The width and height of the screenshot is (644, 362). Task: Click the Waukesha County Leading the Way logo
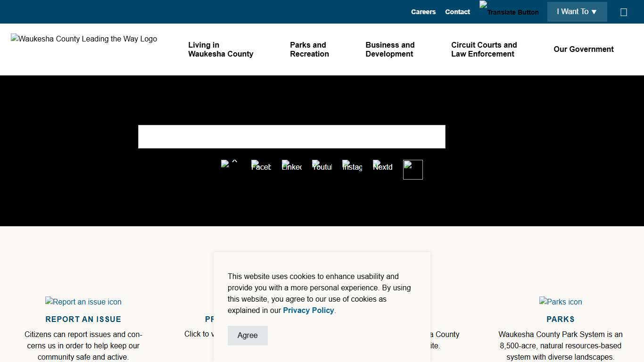84,39
